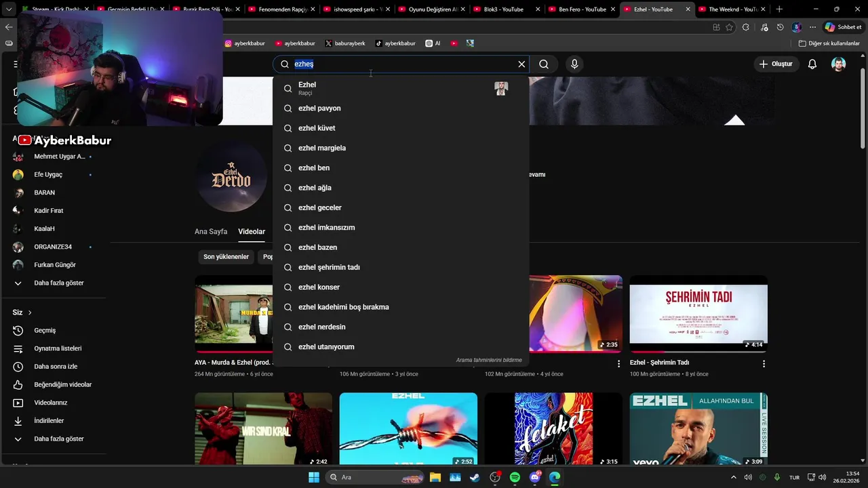Image resolution: width=868 pixels, height=488 pixels.
Task: Click the Ezhel artist thumbnail in suggestions
Action: (x=501, y=88)
